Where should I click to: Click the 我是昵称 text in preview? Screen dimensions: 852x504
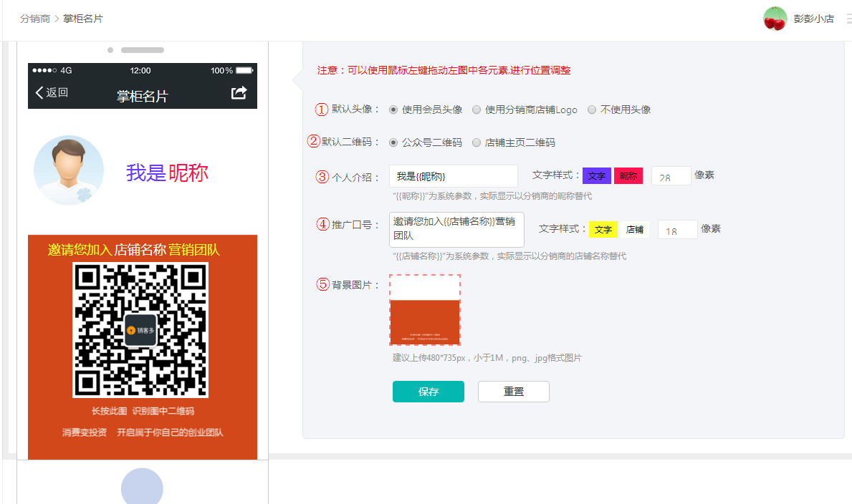(168, 173)
